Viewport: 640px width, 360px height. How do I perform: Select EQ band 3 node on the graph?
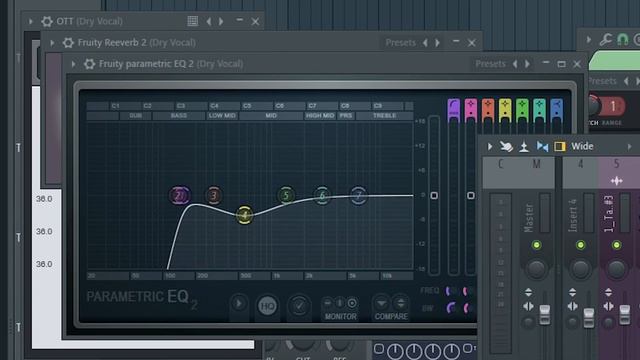[213, 196]
